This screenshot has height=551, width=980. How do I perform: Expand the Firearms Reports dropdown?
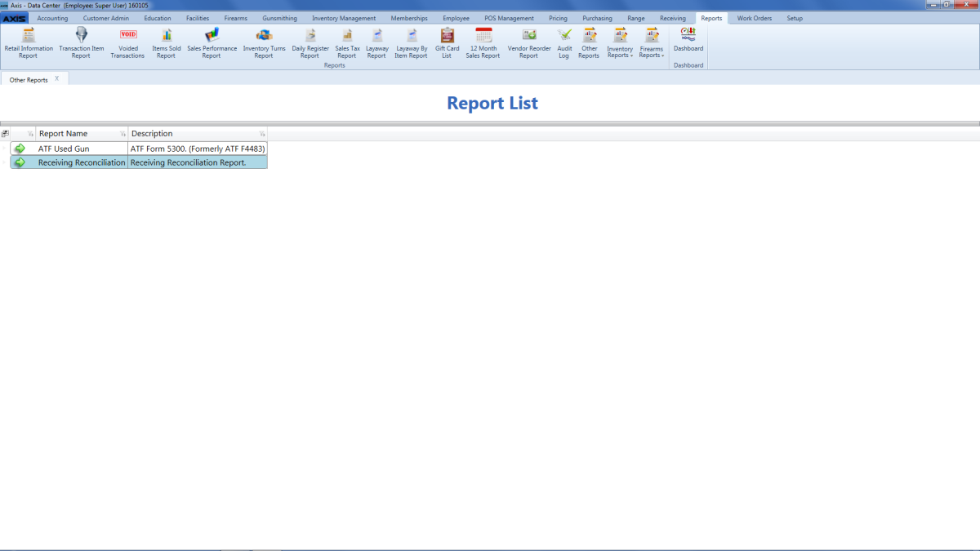[652, 42]
